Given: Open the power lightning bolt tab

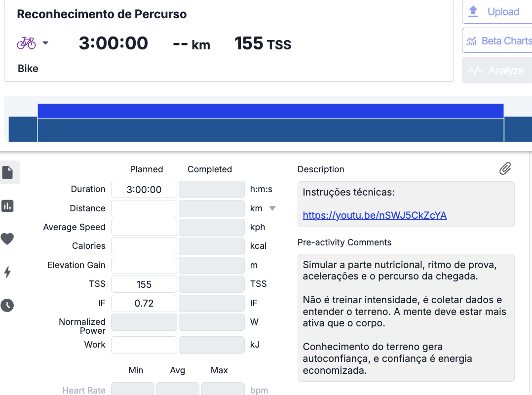Looking at the screenshot, I should coord(7,272).
